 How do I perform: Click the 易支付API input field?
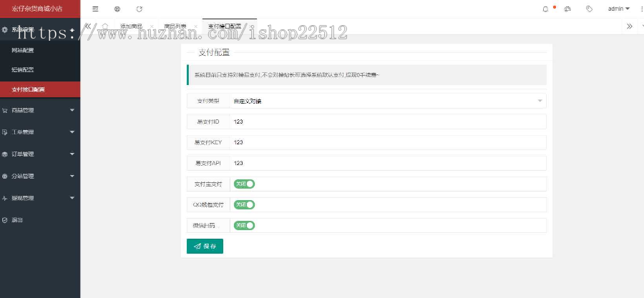(388, 163)
